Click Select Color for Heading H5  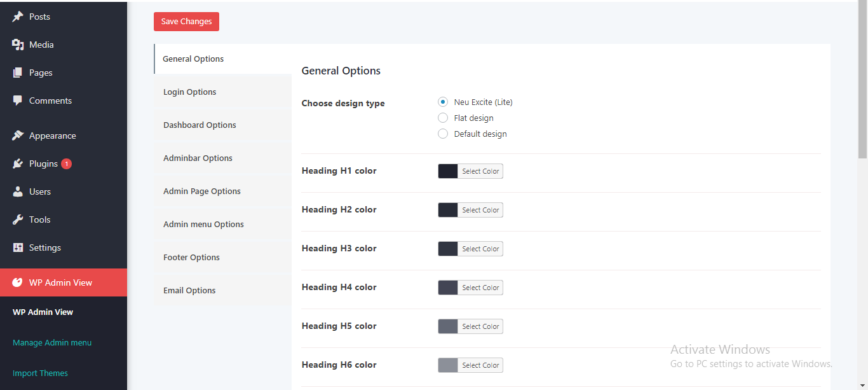(480, 326)
